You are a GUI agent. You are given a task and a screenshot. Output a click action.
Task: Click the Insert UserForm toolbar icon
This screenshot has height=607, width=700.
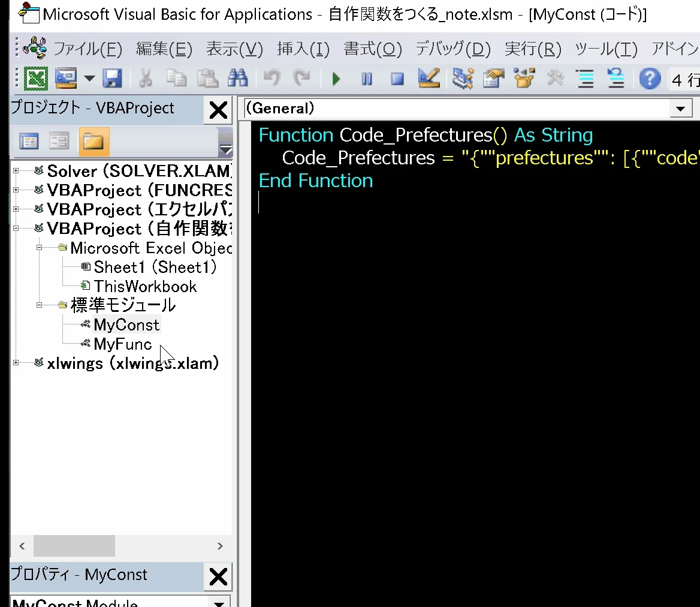pyautogui.click(x=66, y=79)
